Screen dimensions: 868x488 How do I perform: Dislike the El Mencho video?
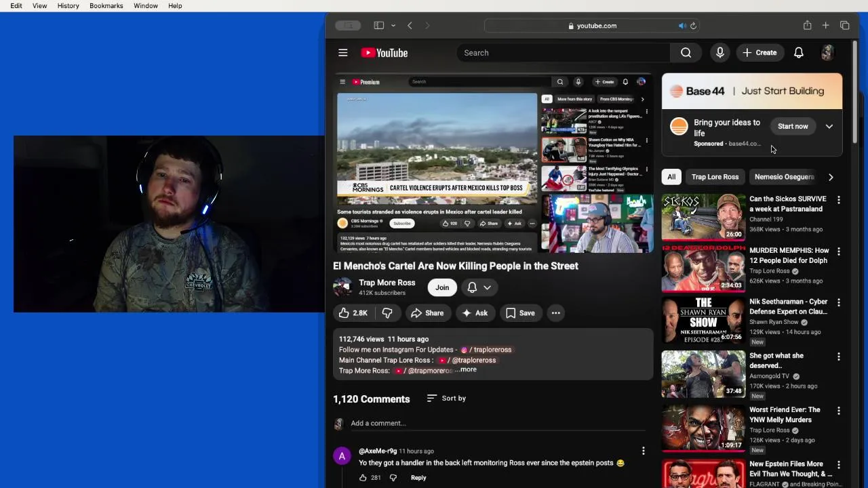click(387, 313)
